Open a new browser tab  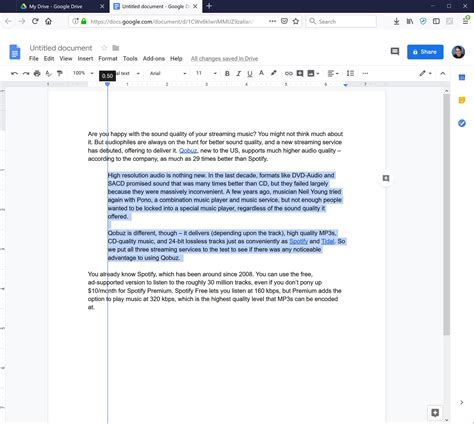click(209, 6)
